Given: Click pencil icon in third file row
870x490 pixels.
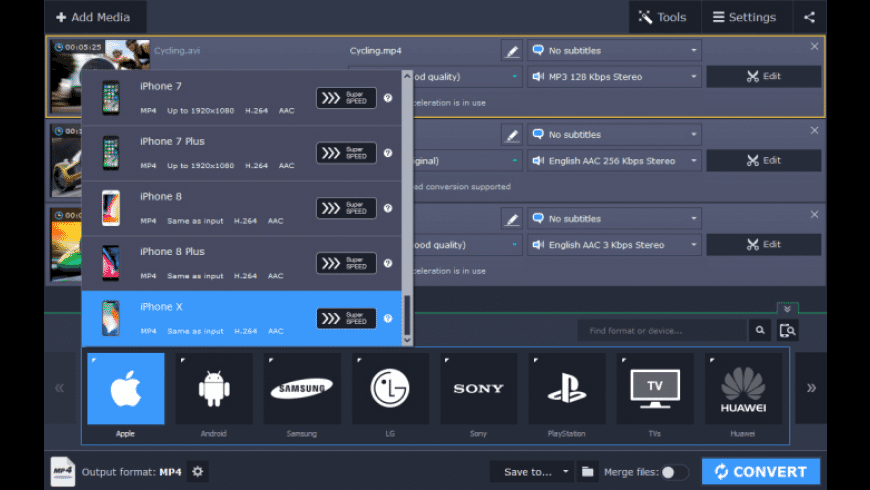Looking at the screenshot, I should click(x=512, y=219).
